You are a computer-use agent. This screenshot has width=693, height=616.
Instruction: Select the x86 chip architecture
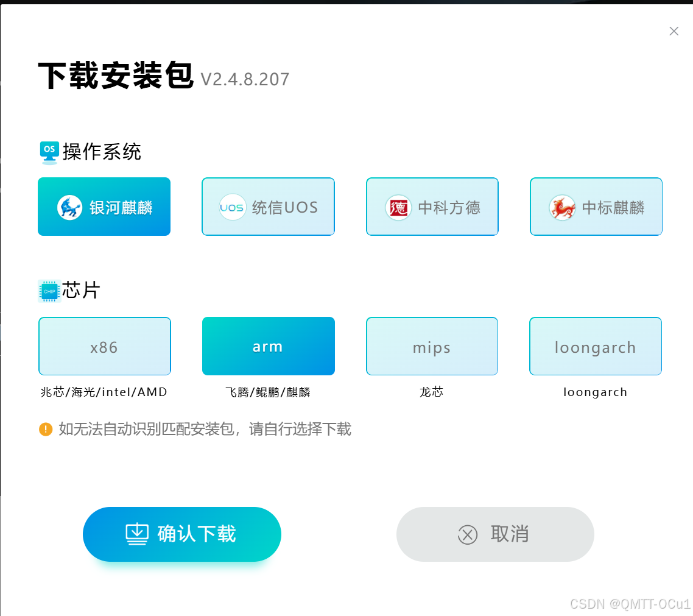pyautogui.click(x=105, y=346)
